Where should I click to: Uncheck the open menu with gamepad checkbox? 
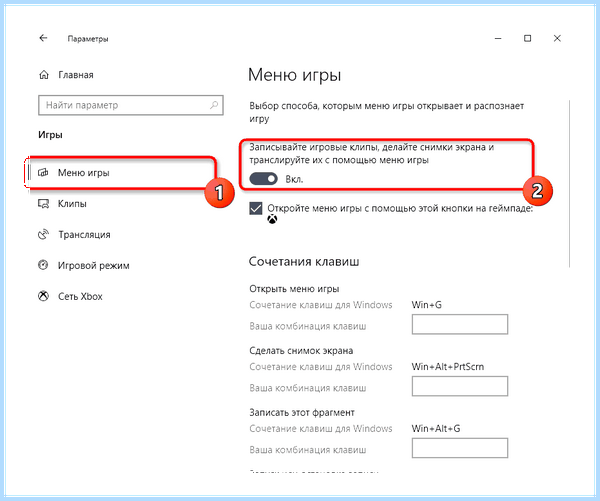point(256,209)
